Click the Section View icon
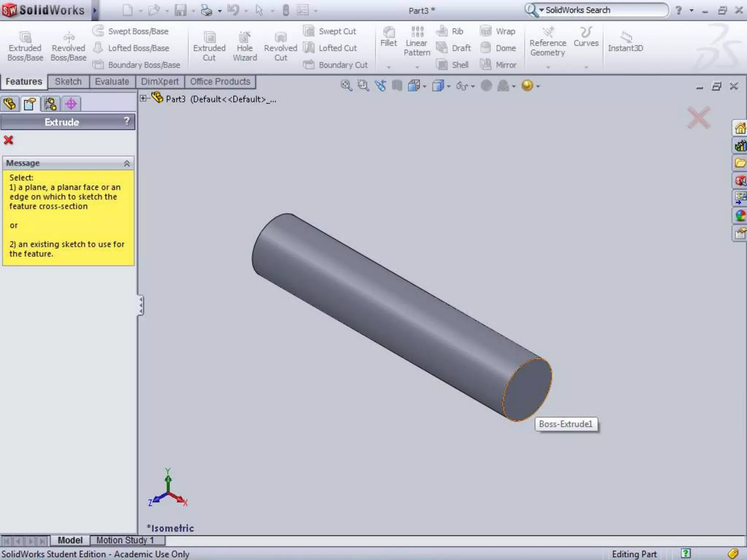 pyautogui.click(x=397, y=86)
